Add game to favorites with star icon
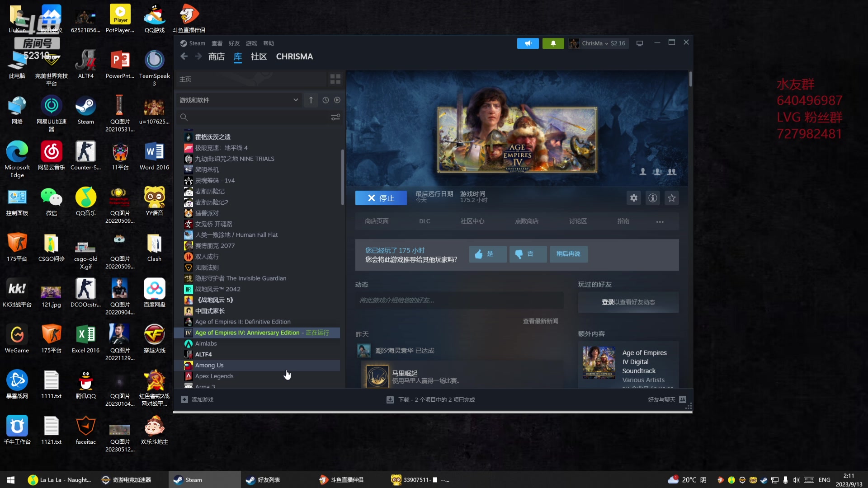Image resolution: width=868 pixels, height=488 pixels. (672, 198)
